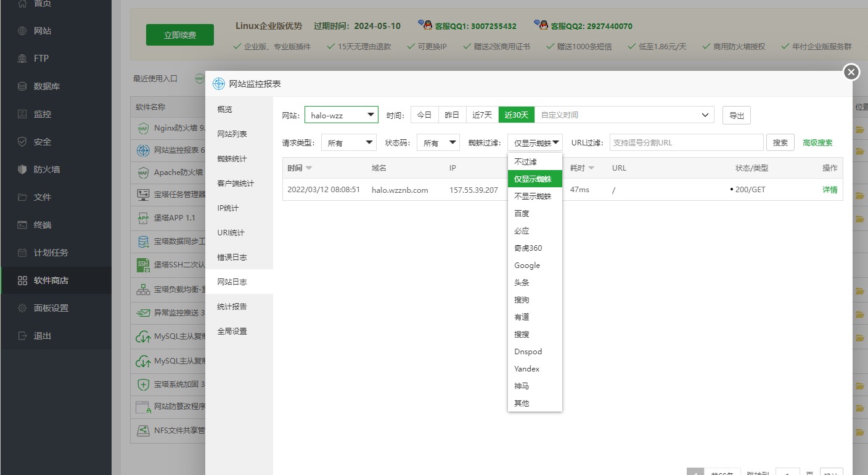868x475 pixels.
Task: Click the URL过滤 input field
Action: point(686,142)
